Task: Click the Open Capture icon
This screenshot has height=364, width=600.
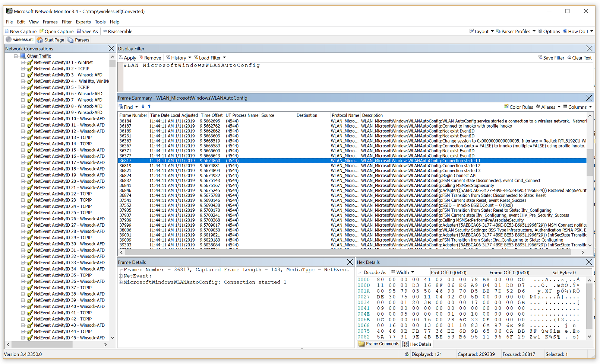Action: 42,32
